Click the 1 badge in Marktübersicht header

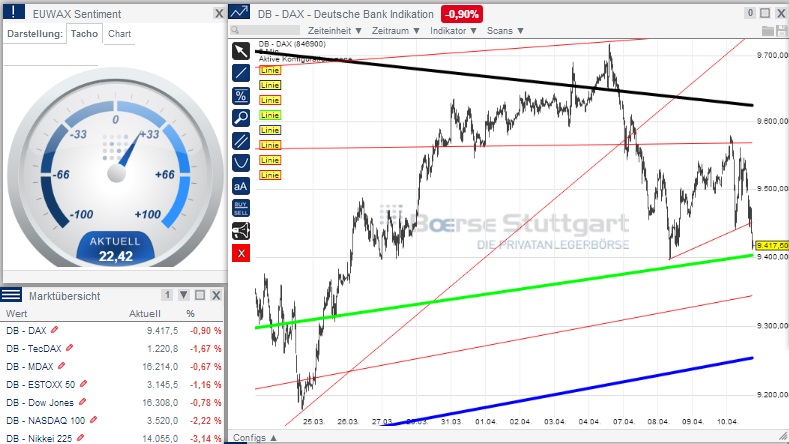167,295
